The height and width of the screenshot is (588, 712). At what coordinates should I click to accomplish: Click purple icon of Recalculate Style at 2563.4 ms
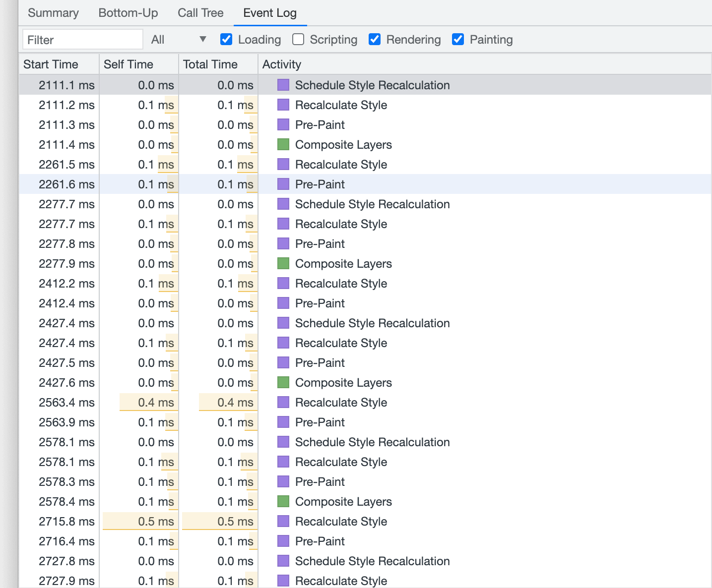283,402
